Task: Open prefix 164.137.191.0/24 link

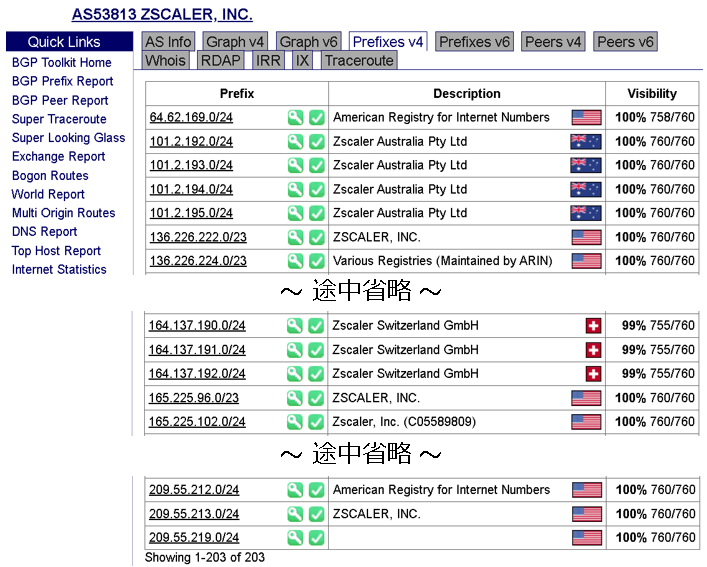Action: click(197, 350)
